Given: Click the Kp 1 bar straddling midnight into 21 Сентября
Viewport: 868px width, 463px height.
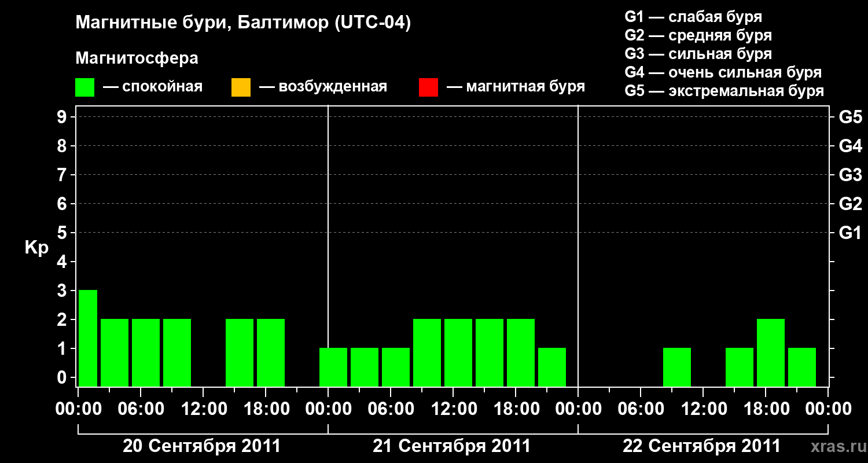Looking at the screenshot, I should pyautogui.click(x=333, y=367).
